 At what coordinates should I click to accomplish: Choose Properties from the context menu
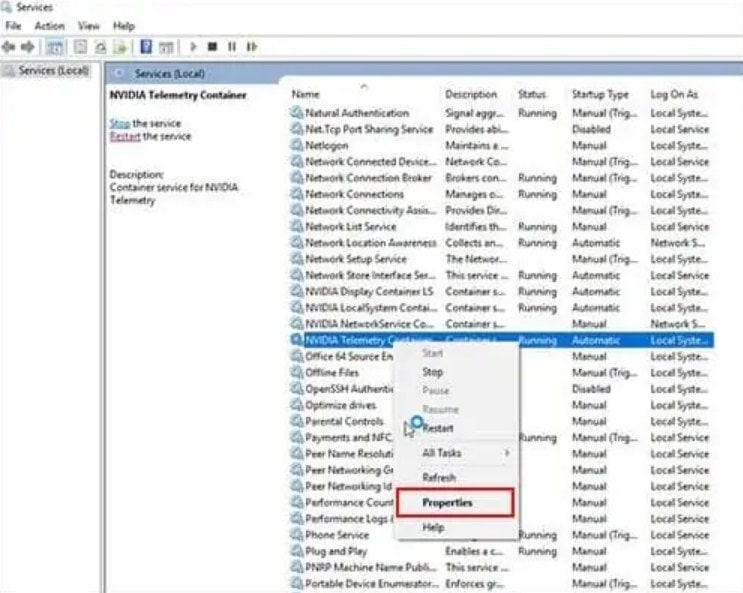click(x=447, y=503)
